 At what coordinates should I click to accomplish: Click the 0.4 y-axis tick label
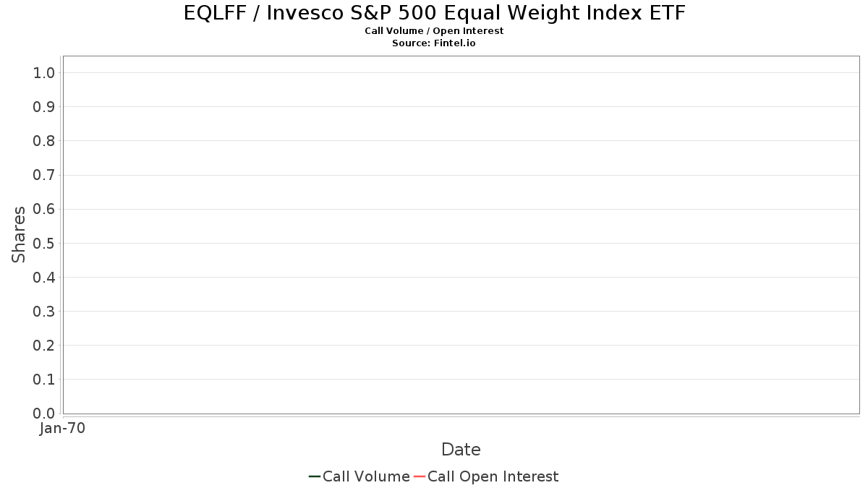(x=44, y=278)
